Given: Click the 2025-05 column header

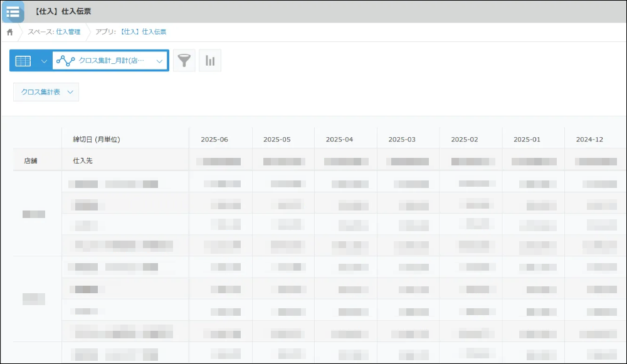Looking at the screenshot, I should click(277, 139).
